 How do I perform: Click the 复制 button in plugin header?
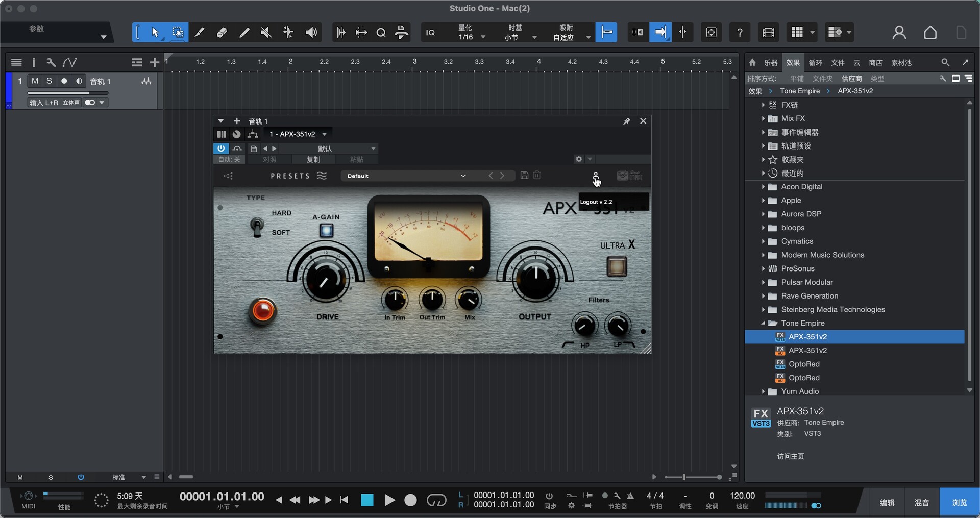(x=313, y=159)
